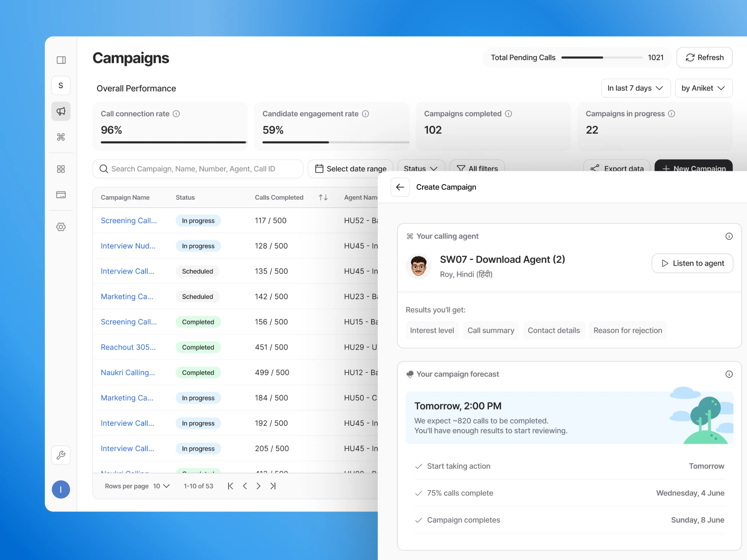
Task: Open the by Aniket dropdown
Action: pyautogui.click(x=704, y=88)
